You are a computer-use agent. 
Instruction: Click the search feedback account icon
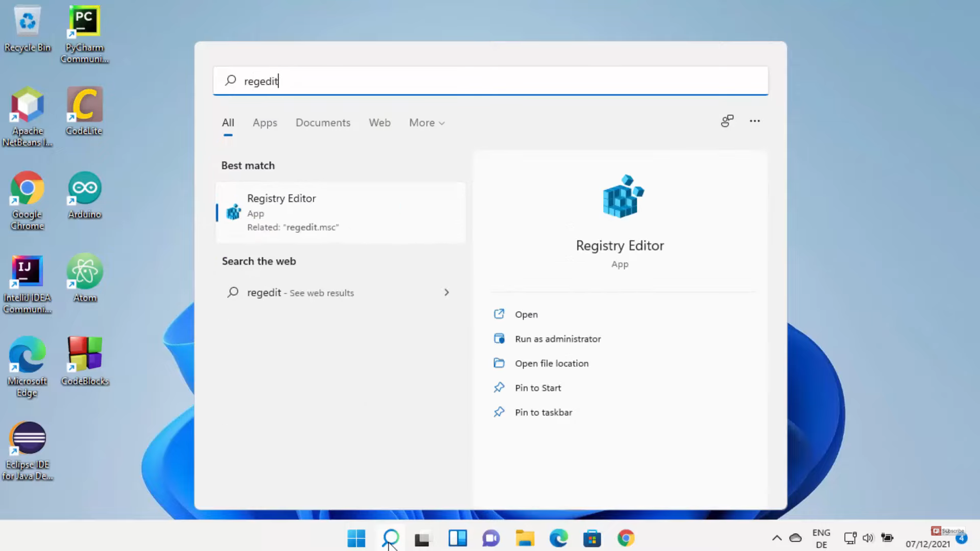point(727,121)
